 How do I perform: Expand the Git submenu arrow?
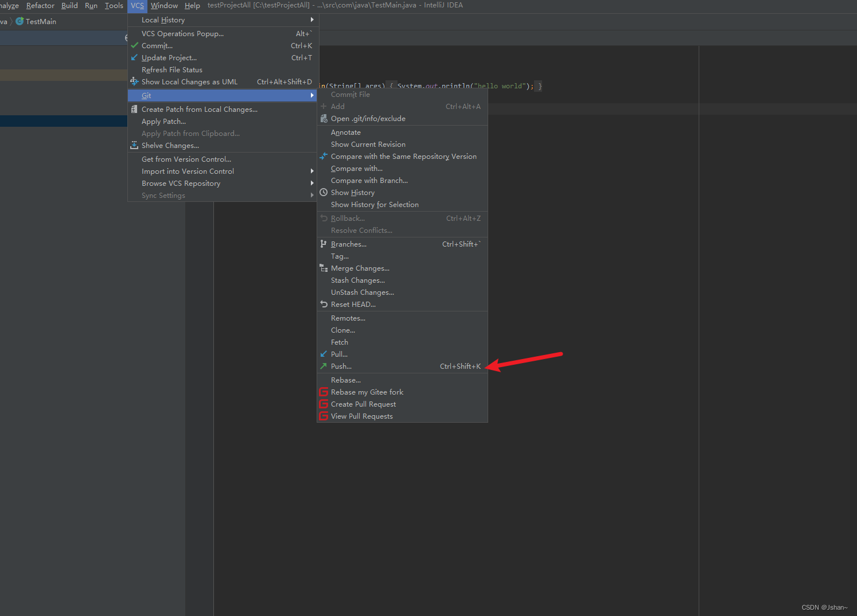[312, 95]
